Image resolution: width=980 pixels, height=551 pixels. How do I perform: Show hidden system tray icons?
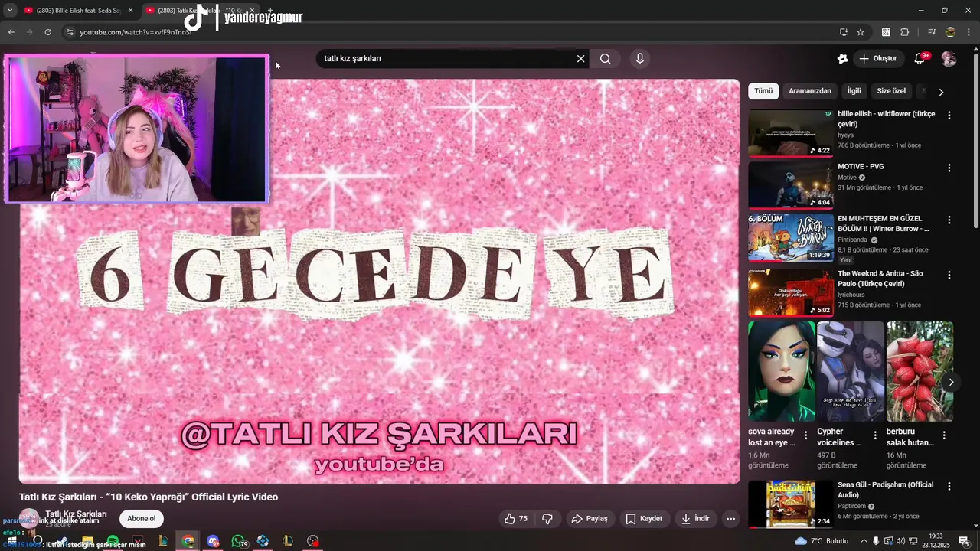(x=864, y=541)
